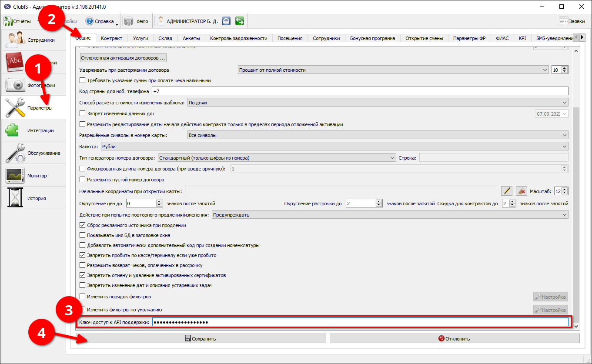Open Тип генератора номера договора dropdown
The width and height of the screenshot is (592, 364).
[277, 157]
